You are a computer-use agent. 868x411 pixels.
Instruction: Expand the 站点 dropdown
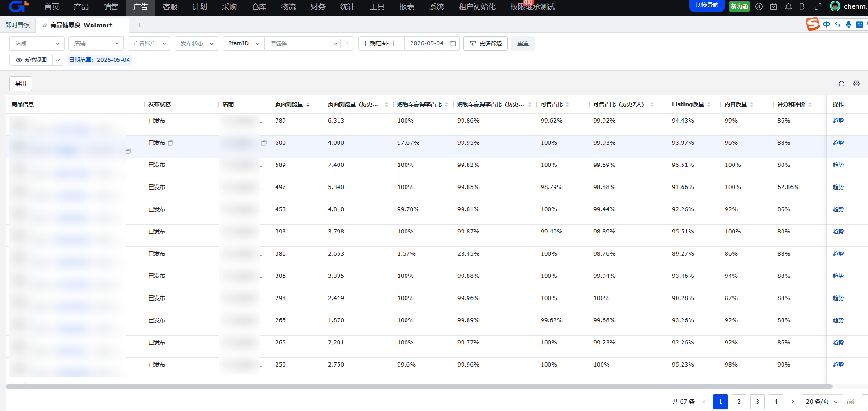pyautogui.click(x=37, y=43)
